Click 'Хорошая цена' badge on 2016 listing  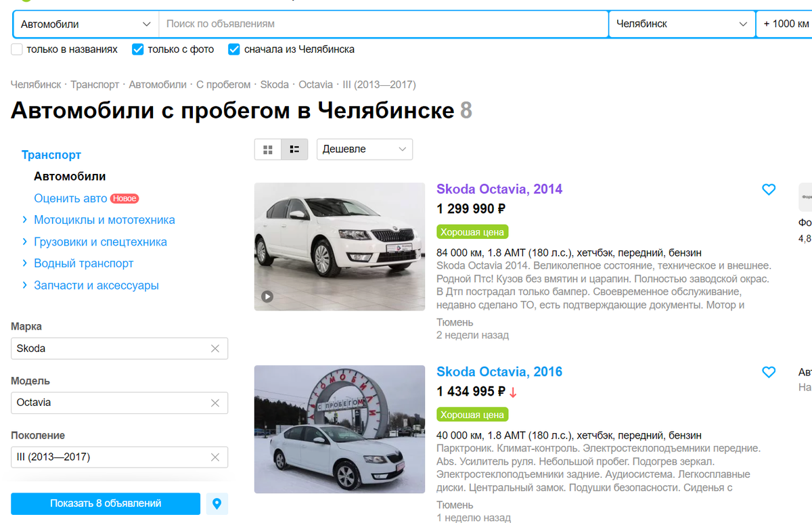click(x=472, y=415)
